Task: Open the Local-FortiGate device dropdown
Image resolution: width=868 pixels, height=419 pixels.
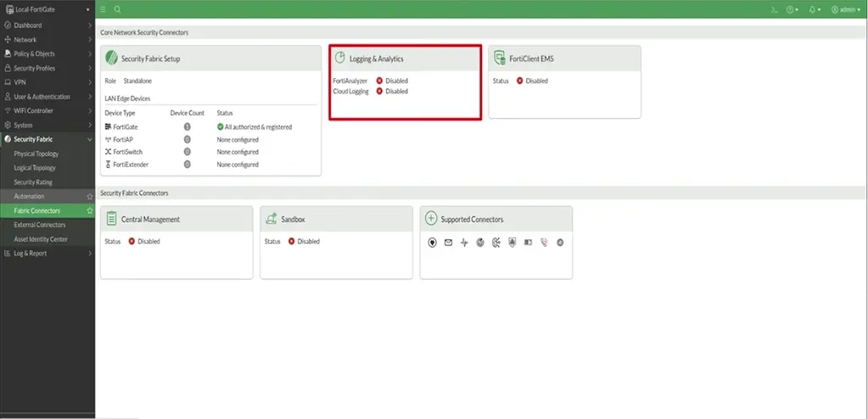Action: click(48, 9)
